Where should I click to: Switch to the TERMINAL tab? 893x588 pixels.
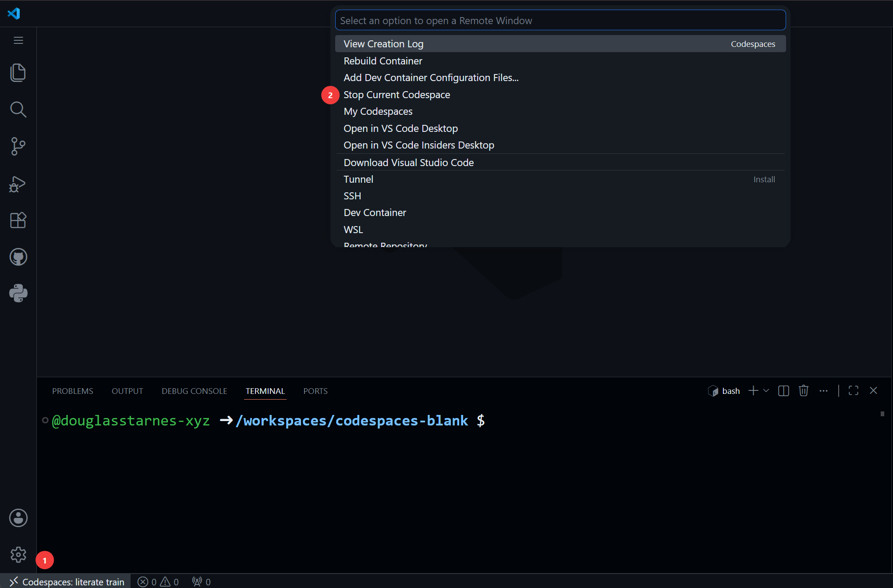pyautogui.click(x=265, y=391)
